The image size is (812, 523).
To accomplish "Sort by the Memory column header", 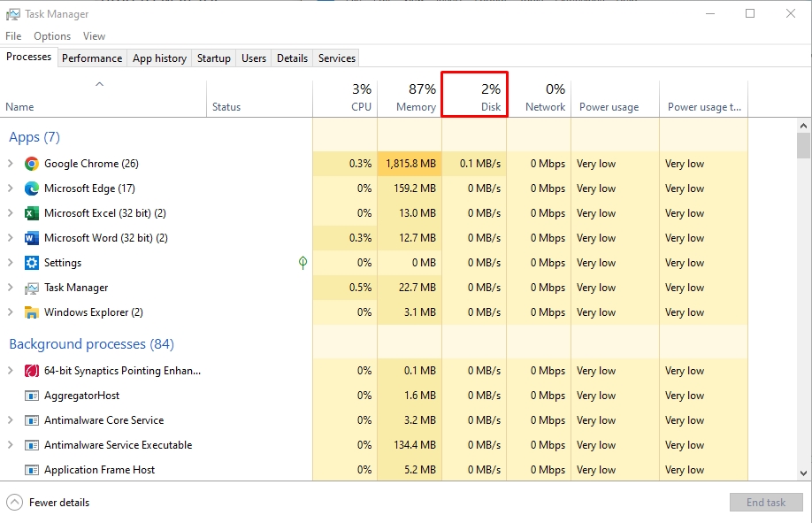I will tap(410, 98).
